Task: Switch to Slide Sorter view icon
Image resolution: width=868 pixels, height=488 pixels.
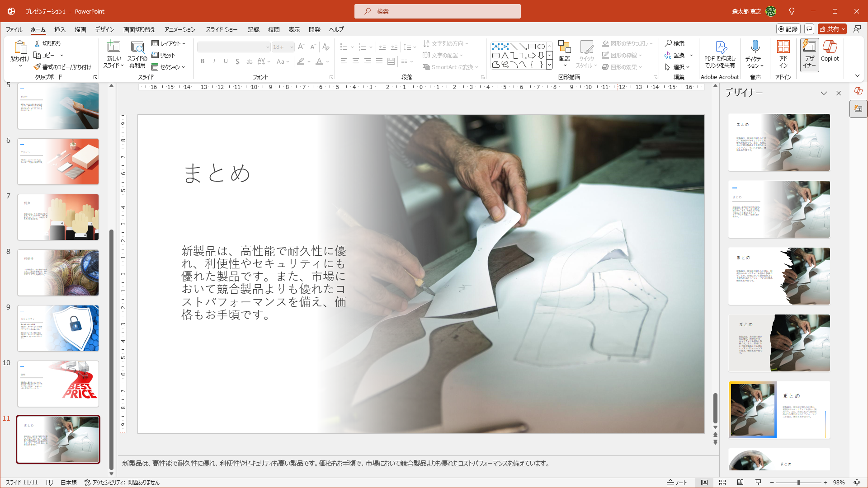Action: (722, 483)
